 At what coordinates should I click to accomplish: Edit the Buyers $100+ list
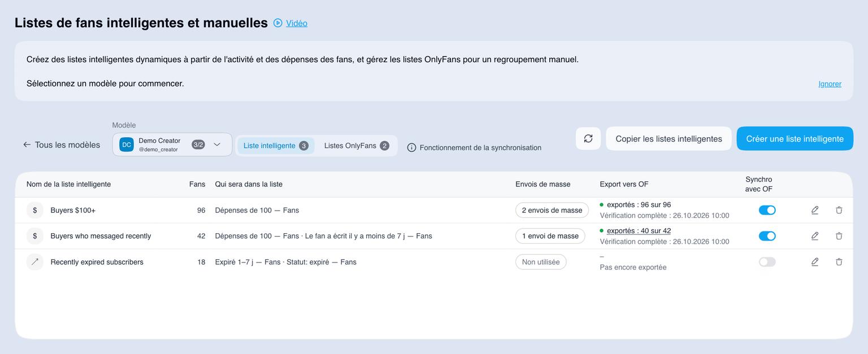point(815,210)
